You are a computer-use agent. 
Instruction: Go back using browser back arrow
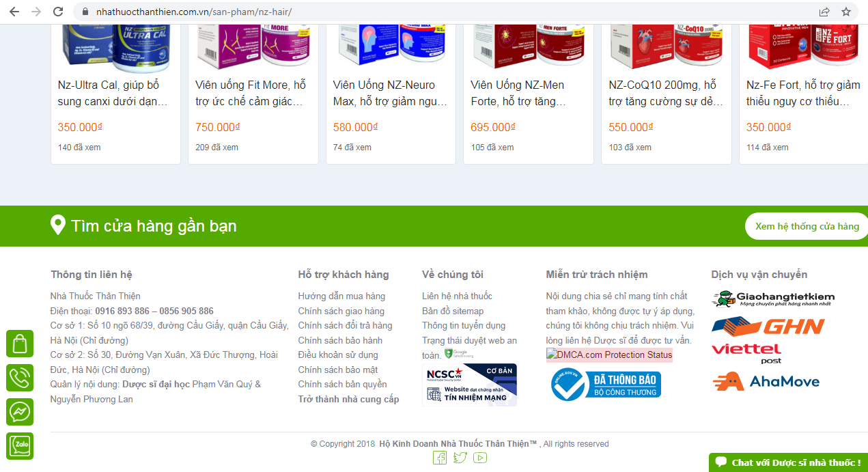[14, 12]
